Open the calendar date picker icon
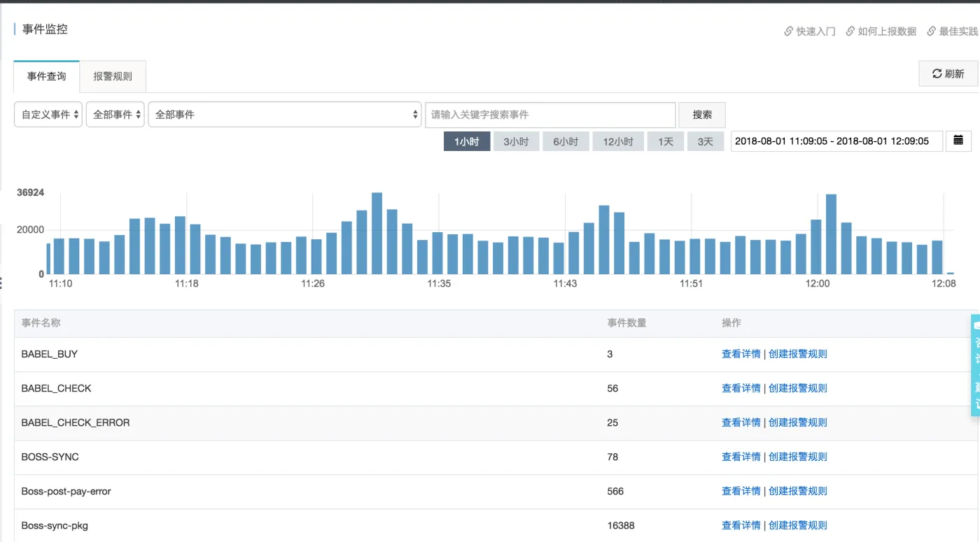 coord(958,141)
